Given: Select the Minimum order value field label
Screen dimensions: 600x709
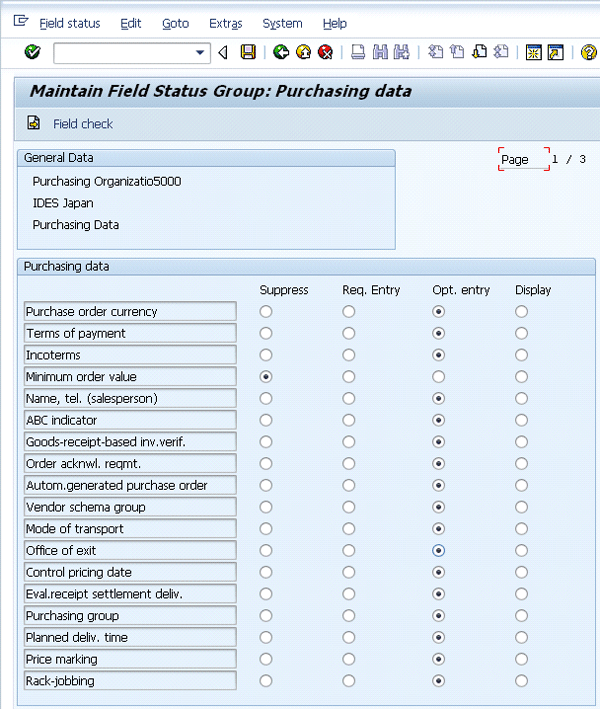Looking at the screenshot, I should [130, 377].
